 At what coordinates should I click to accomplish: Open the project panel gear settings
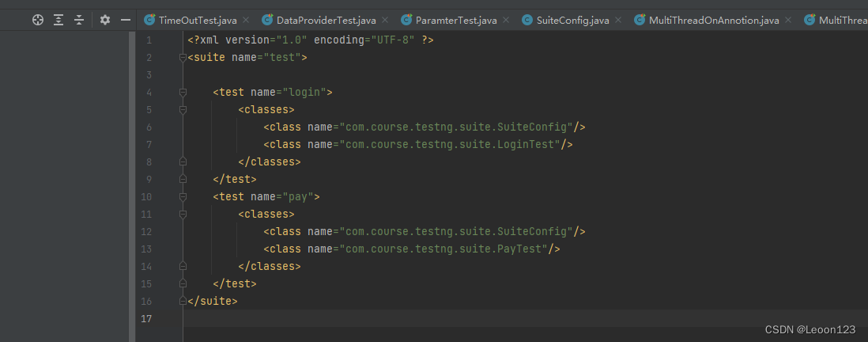click(x=105, y=21)
